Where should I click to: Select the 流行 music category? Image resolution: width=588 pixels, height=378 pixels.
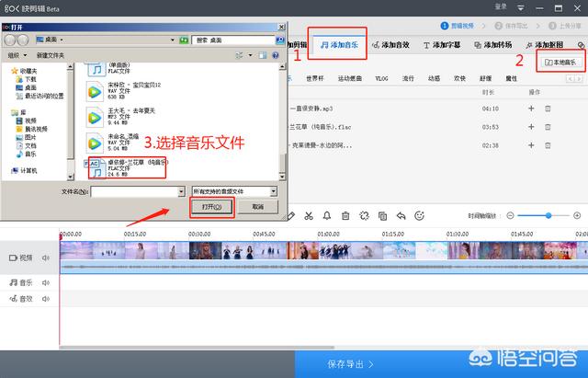coord(408,78)
